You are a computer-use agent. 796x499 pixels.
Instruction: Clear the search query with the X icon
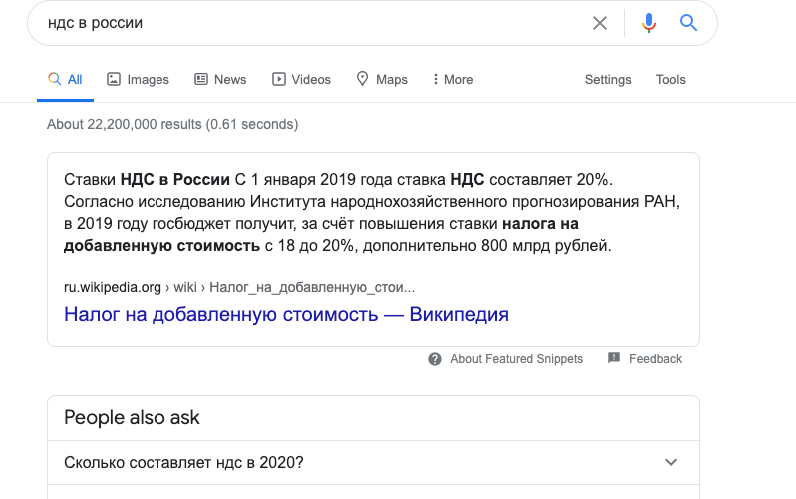600,23
